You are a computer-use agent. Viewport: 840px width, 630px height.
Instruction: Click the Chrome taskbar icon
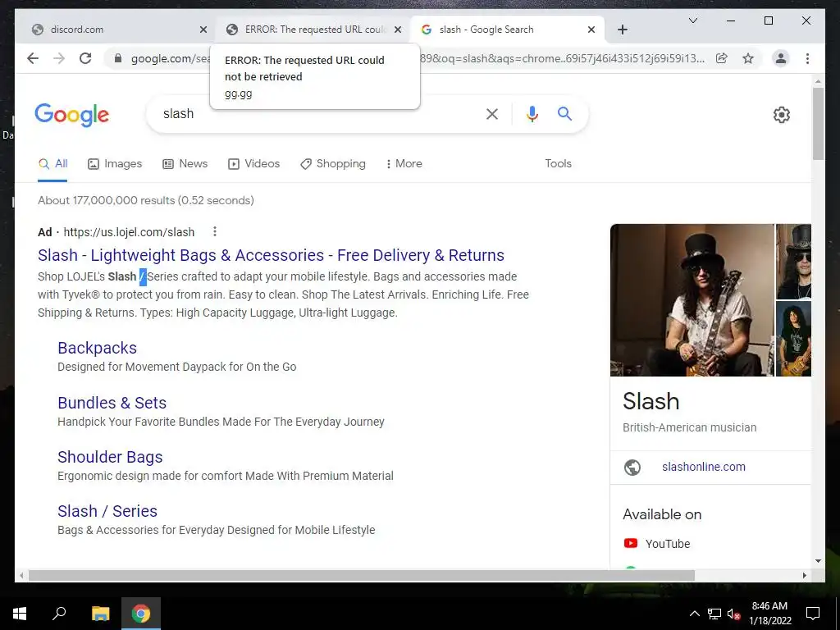[141, 614]
